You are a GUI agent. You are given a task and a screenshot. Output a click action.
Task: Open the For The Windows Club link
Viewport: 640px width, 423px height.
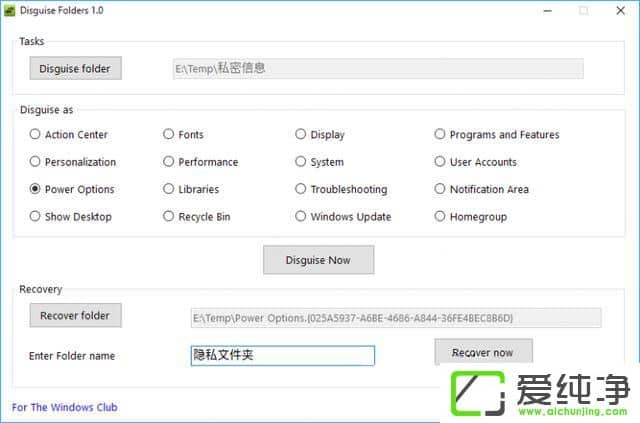(x=64, y=407)
